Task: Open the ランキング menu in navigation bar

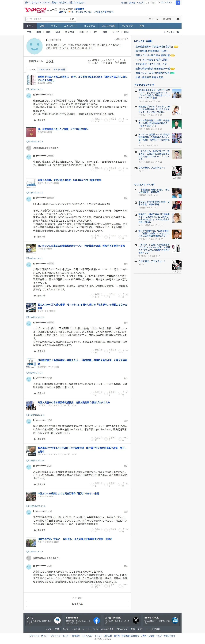Action: point(127,26)
